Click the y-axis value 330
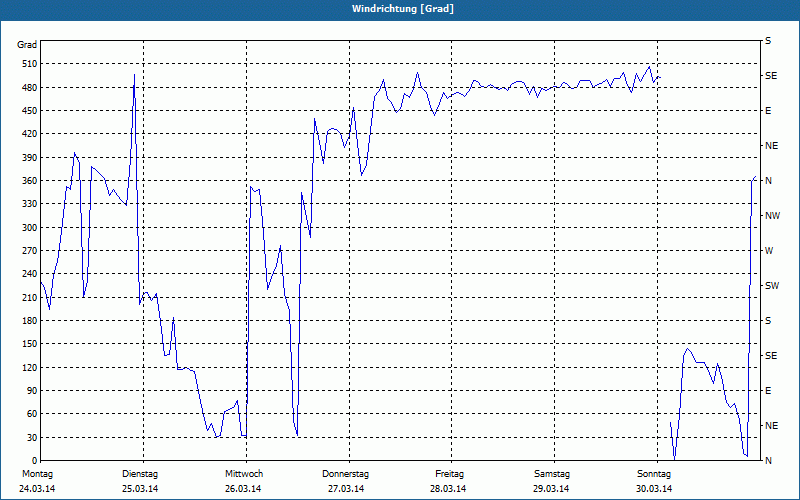This screenshot has width=800, height=500. pyautogui.click(x=30, y=204)
